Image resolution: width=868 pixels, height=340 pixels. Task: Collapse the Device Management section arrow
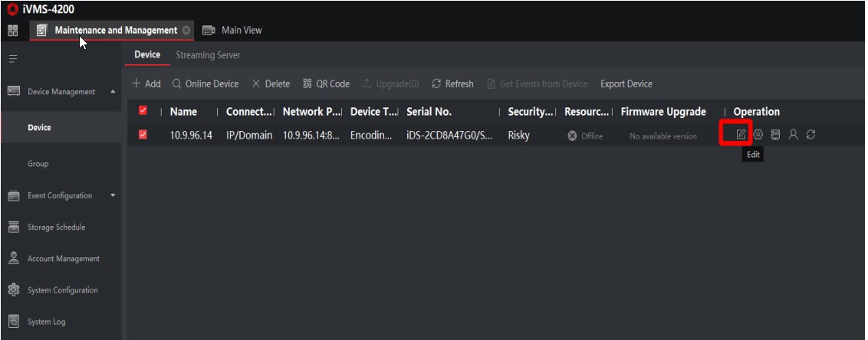coord(113,92)
